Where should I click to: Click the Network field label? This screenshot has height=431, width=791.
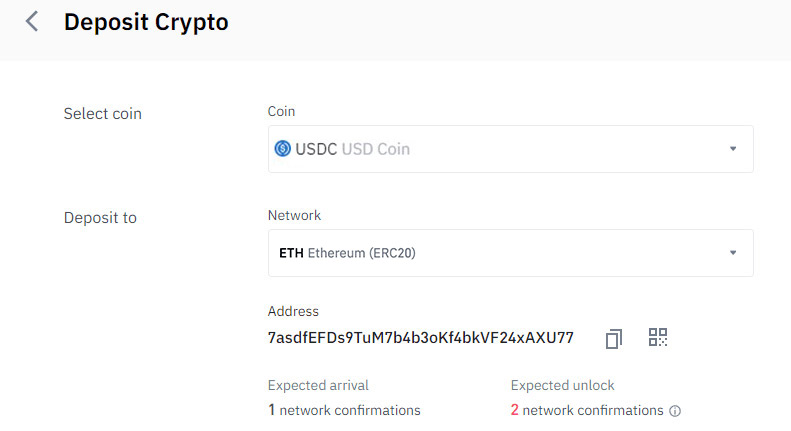[x=295, y=215]
